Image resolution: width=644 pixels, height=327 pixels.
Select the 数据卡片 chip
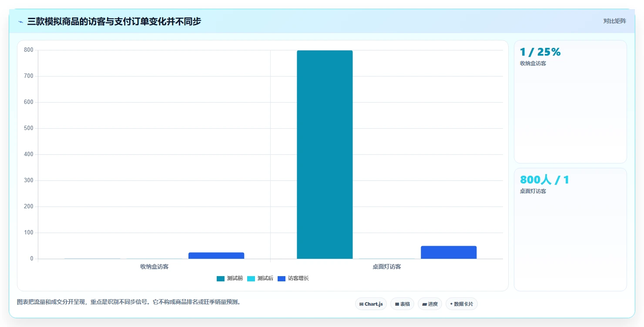pos(461,304)
